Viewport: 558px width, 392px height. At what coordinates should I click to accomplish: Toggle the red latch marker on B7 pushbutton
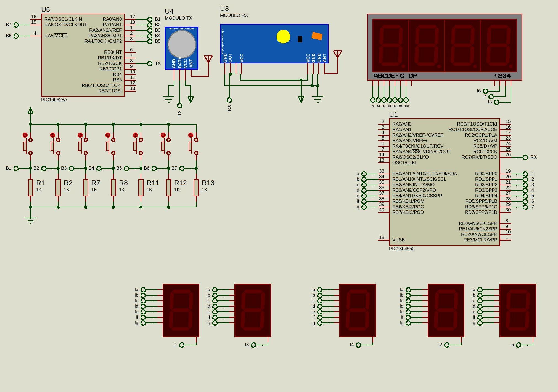click(191, 135)
